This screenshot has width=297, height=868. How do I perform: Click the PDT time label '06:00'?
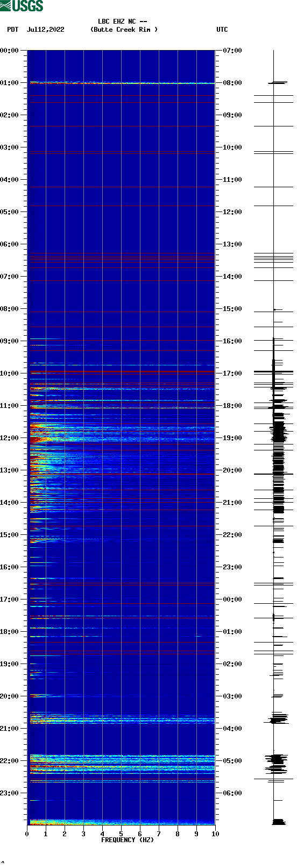pos(10,244)
